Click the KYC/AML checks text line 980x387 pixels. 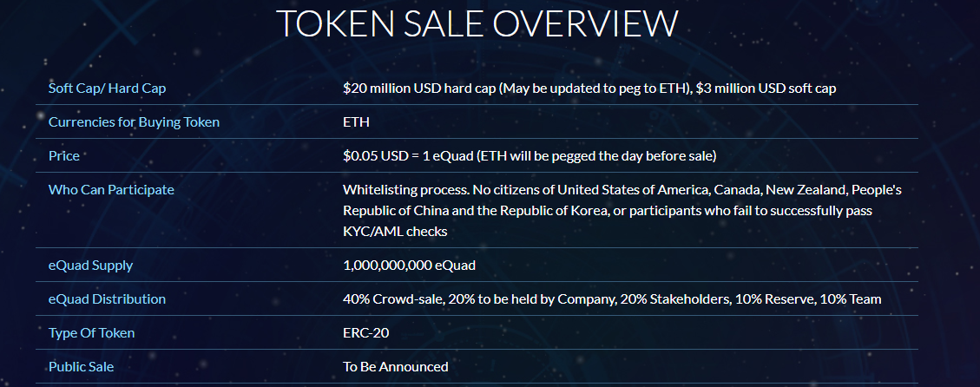click(x=395, y=232)
